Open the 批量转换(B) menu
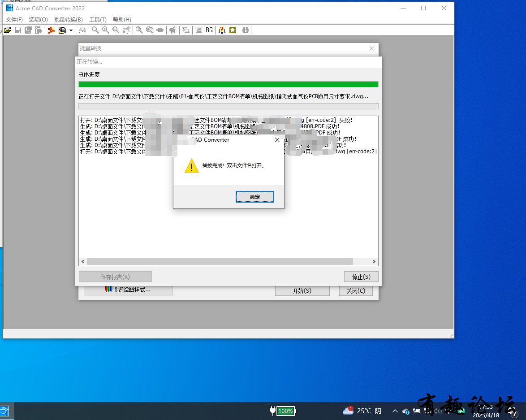The width and height of the screenshot is (526, 420). (x=69, y=19)
